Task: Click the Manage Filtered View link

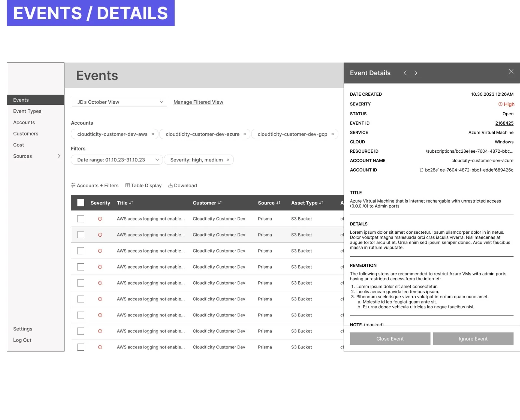Action: 198,102
